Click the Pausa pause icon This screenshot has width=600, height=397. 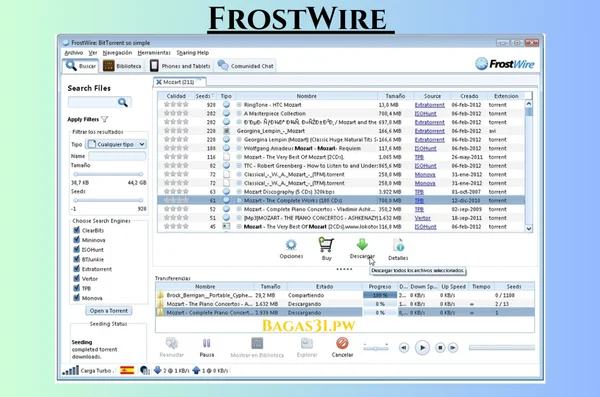pyautogui.click(x=207, y=343)
